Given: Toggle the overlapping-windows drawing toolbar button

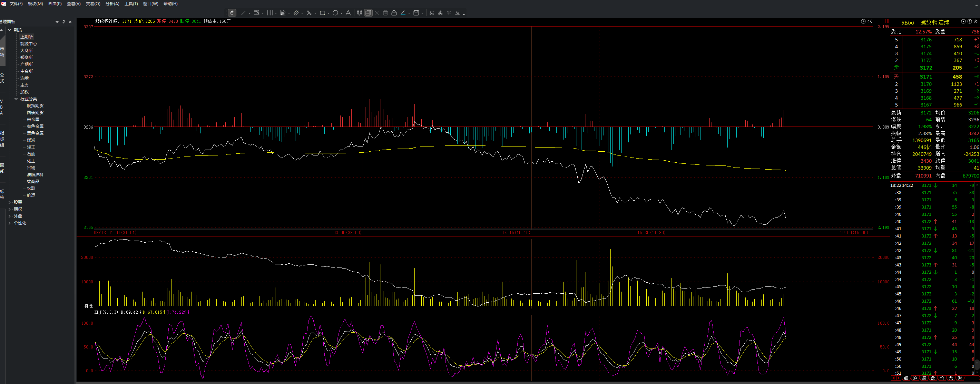Looking at the screenshot, I should (368, 13).
